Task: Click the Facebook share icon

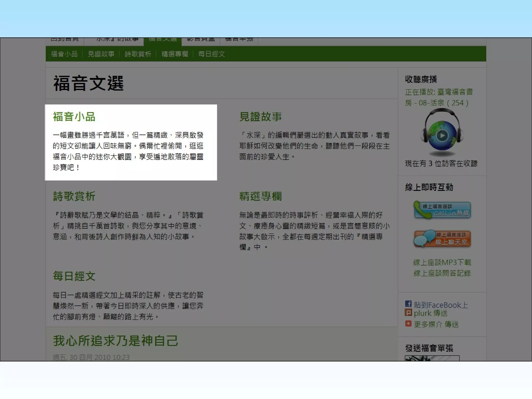Action: 408,304
